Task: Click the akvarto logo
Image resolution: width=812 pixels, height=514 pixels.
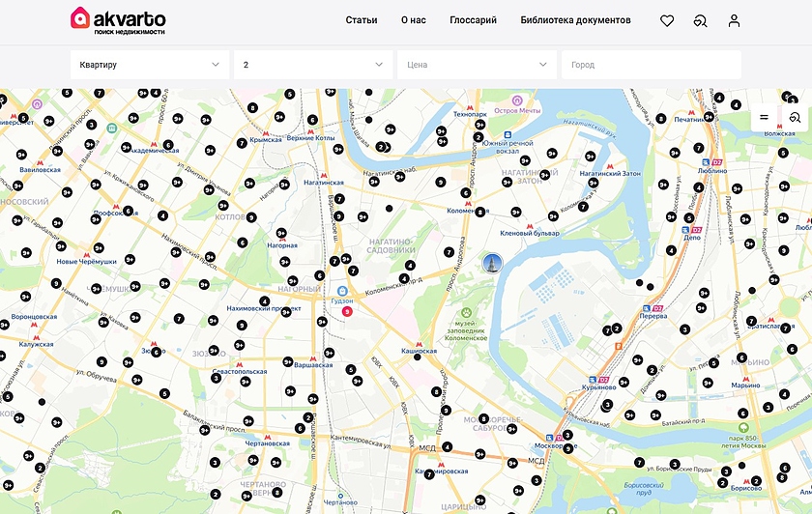Action: (118, 20)
